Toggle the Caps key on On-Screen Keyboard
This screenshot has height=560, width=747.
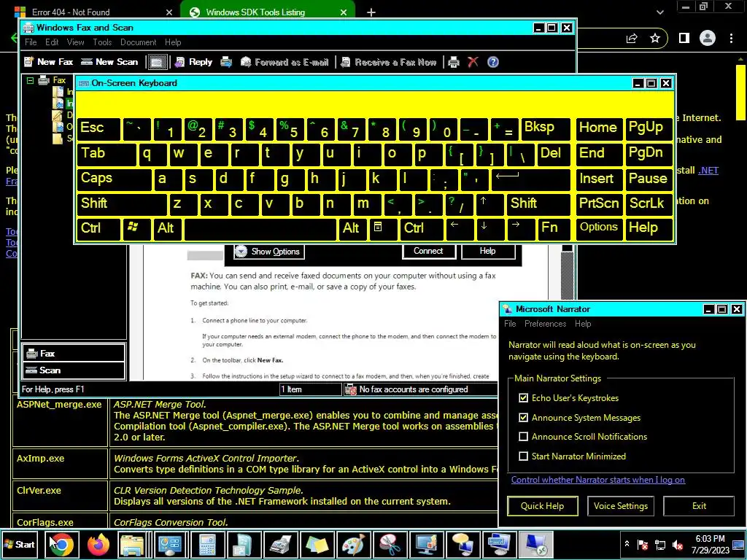coord(114,179)
